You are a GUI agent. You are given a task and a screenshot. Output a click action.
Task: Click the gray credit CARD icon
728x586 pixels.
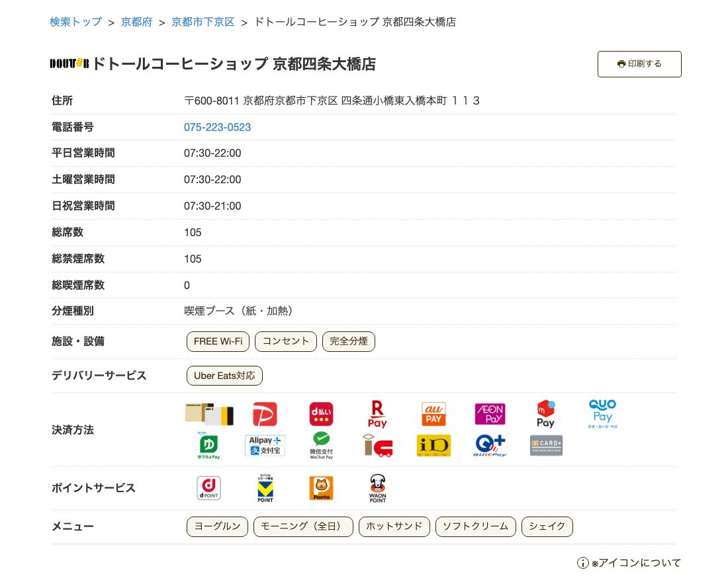[546, 445]
